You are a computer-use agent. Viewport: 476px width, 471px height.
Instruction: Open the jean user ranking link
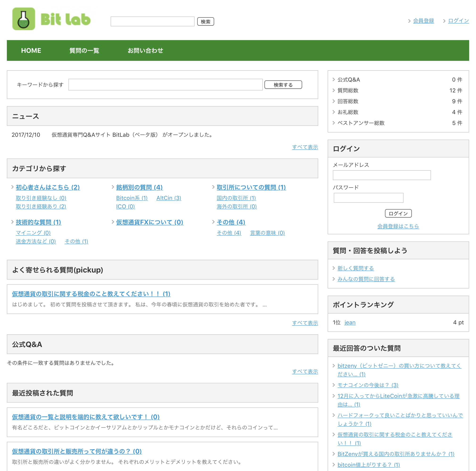point(350,322)
